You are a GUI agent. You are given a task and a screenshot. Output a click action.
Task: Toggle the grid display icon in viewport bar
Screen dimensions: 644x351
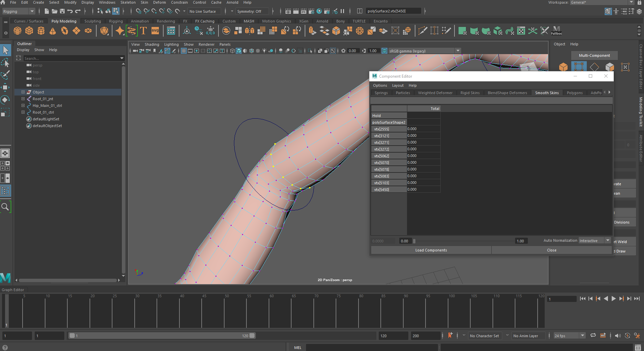[x=184, y=51]
